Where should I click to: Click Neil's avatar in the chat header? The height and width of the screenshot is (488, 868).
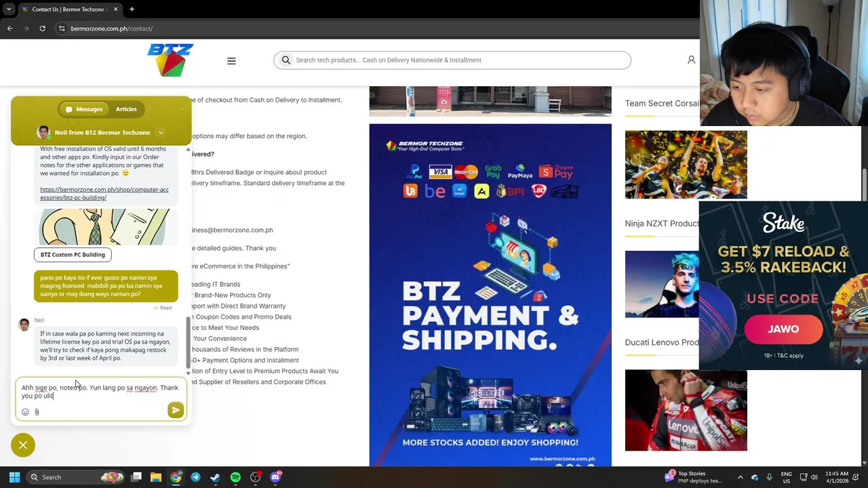43,132
